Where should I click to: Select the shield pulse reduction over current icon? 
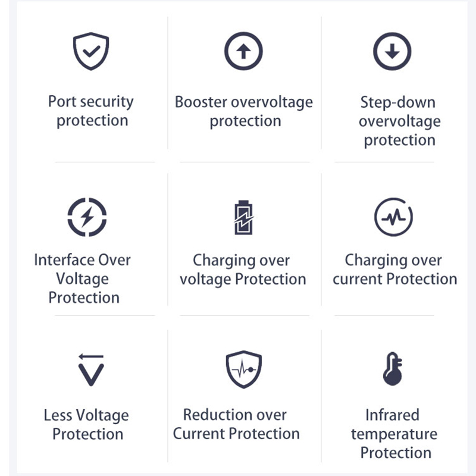(x=244, y=369)
